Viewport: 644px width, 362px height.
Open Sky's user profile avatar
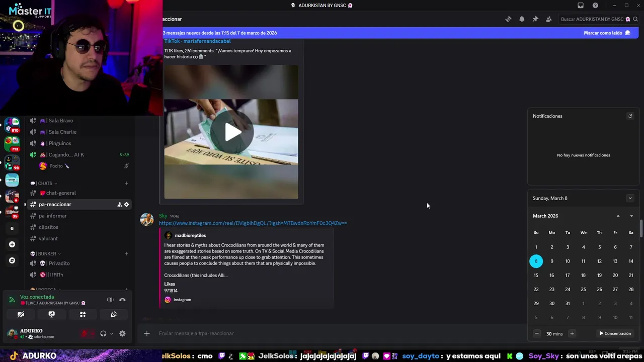[x=147, y=220]
